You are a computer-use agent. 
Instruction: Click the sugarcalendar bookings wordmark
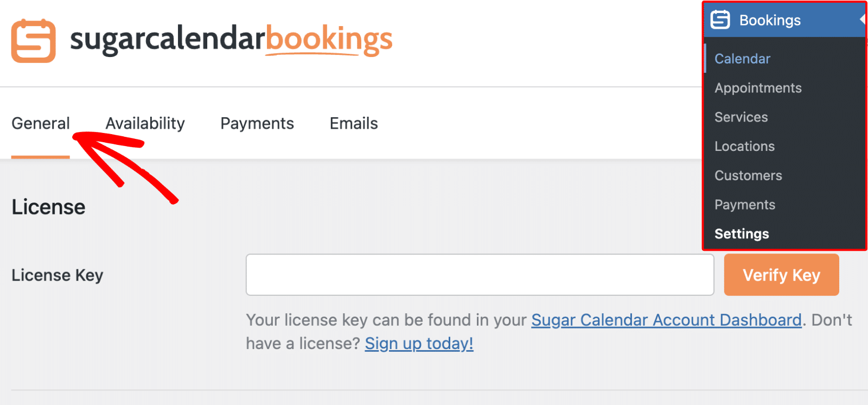(232, 40)
